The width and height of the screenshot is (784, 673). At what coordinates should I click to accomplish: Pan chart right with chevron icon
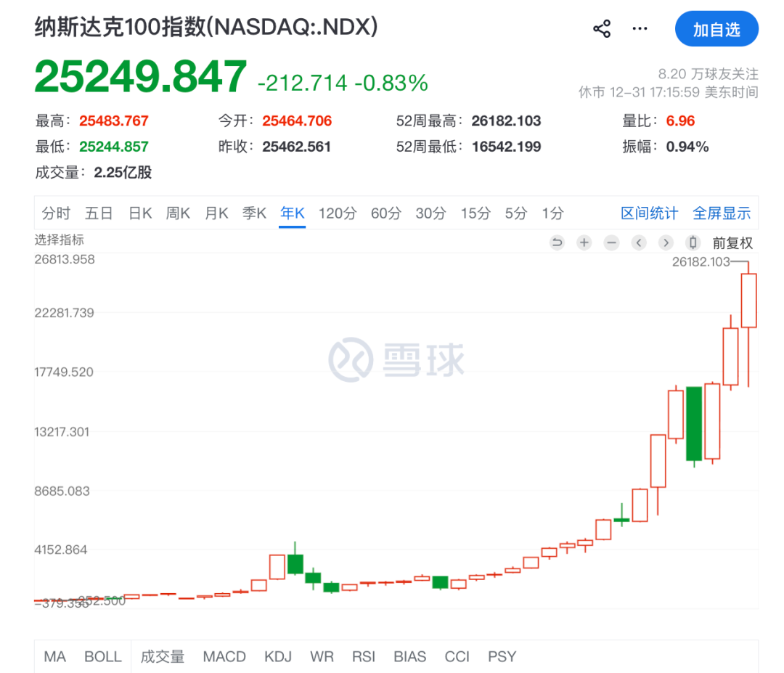[666, 242]
